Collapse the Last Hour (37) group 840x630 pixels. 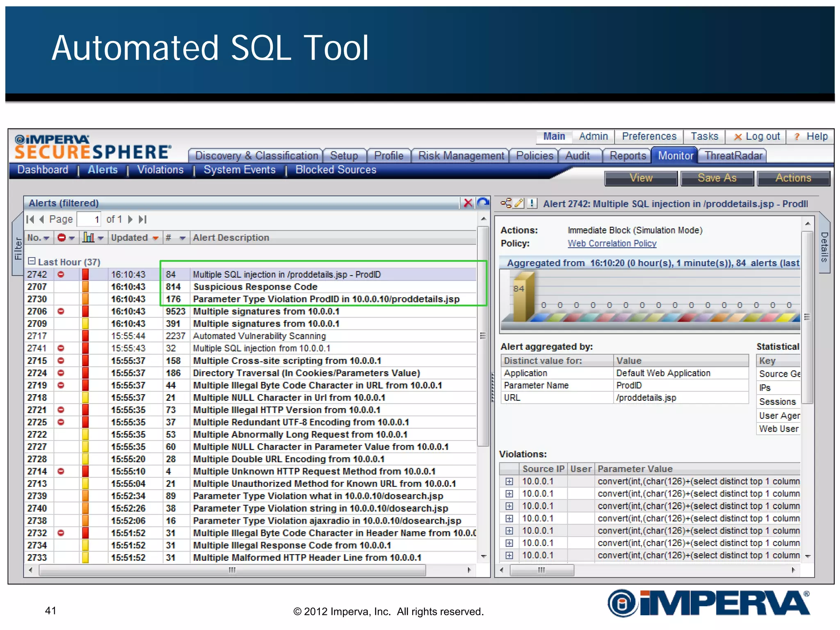[32, 261]
